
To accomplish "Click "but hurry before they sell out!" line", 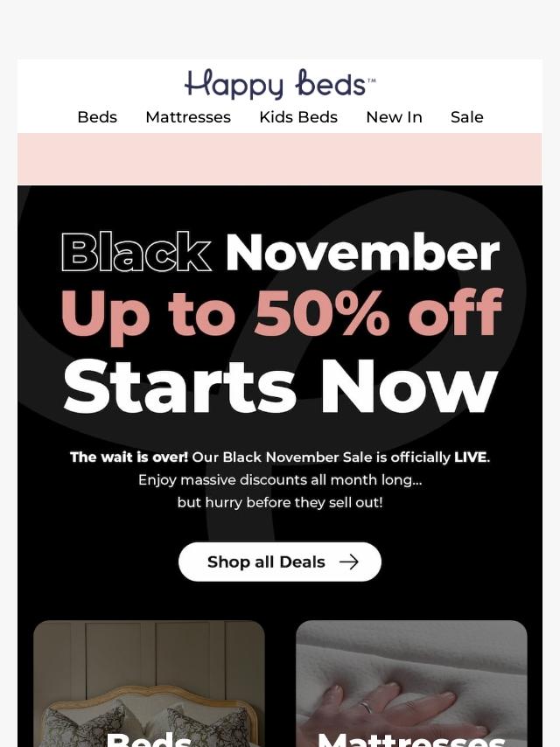I will [x=280, y=502].
